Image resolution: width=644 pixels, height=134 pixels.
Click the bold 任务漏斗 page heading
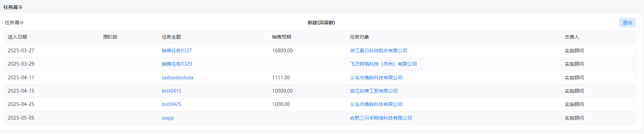(x=13, y=7)
